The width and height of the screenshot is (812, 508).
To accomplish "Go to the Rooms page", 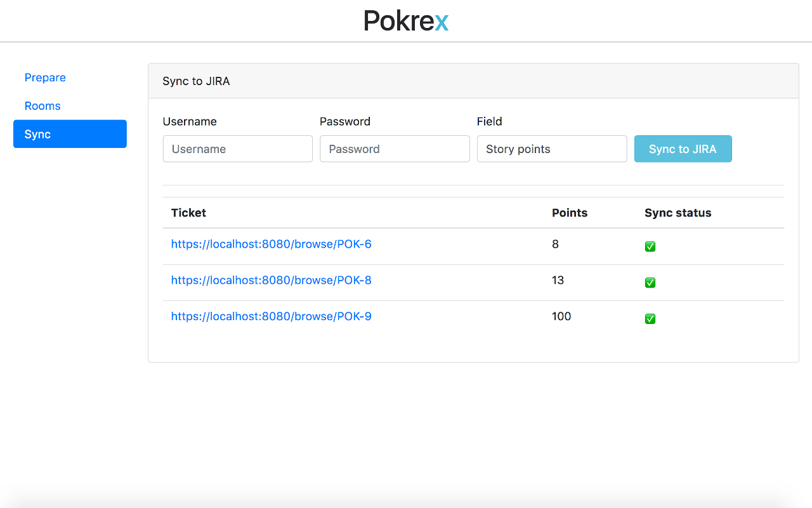I will point(43,106).
